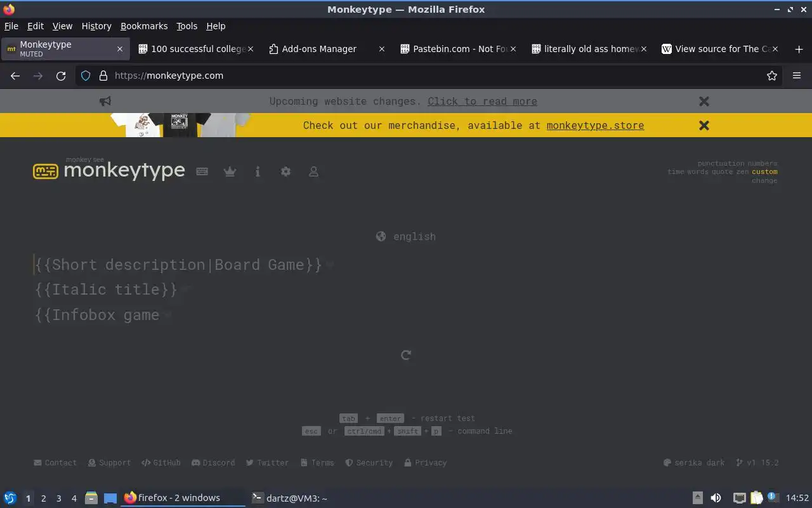Open the Twitter footer link
The image size is (812, 508).
click(267, 462)
